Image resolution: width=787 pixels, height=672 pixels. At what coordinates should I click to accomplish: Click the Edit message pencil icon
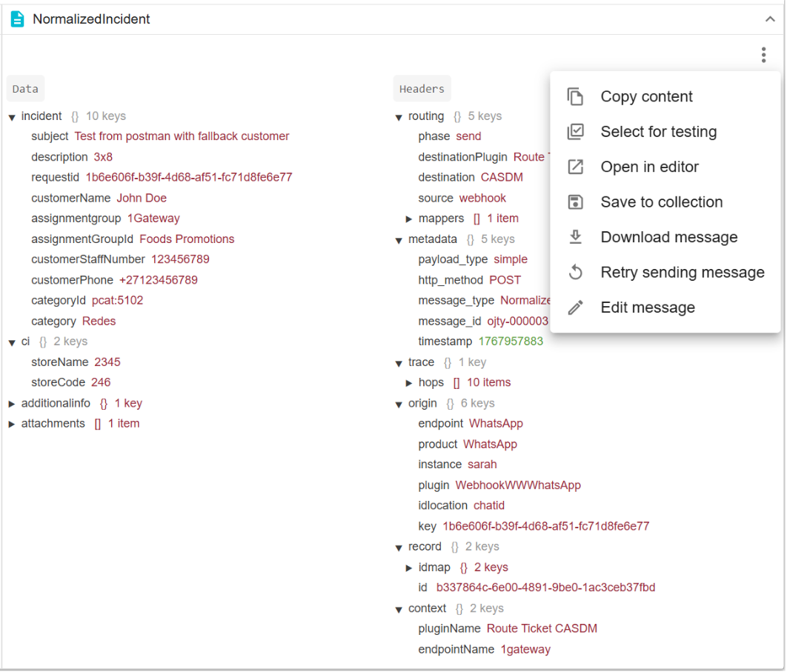point(576,307)
